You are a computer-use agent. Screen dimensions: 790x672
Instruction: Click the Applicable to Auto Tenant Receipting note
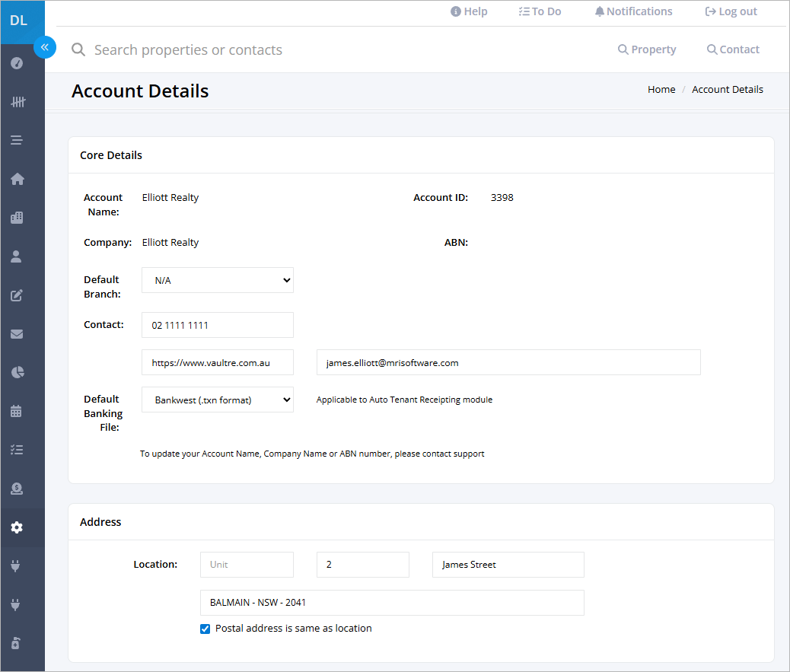click(x=404, y=400)
